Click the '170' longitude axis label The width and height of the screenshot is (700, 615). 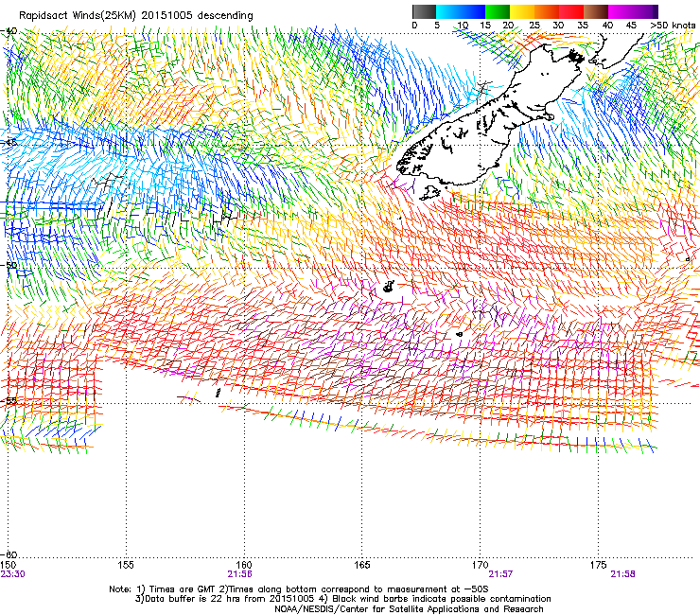point(480,565)
